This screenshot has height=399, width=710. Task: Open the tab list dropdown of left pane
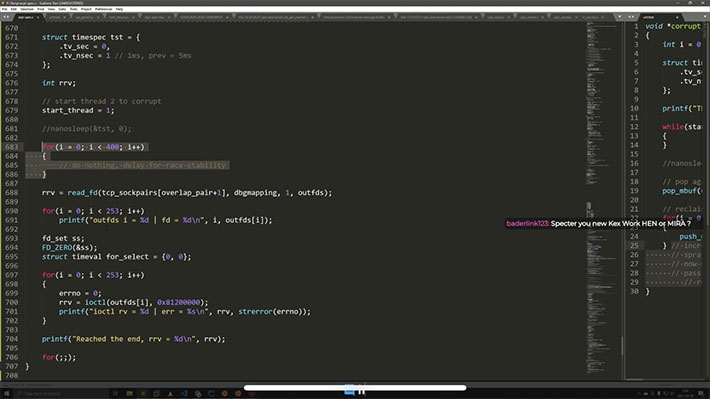(x=620, y=17)
